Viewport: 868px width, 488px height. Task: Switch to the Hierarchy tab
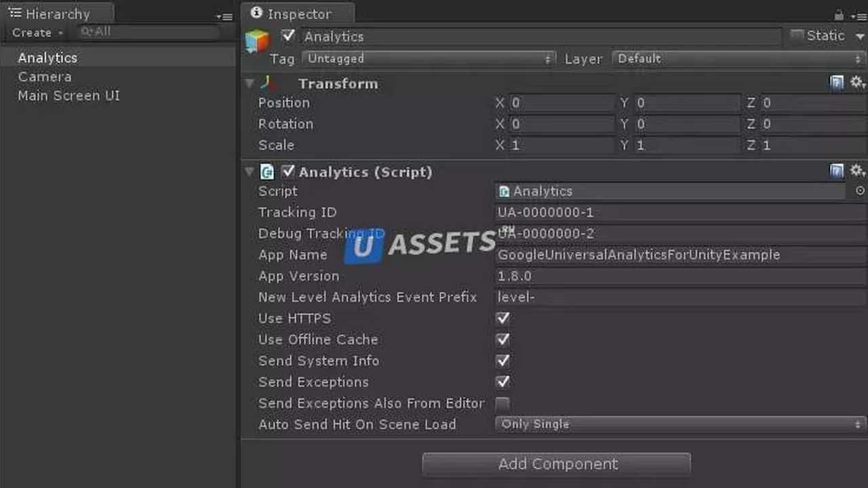pyautogui.click(x=57, y=14)
